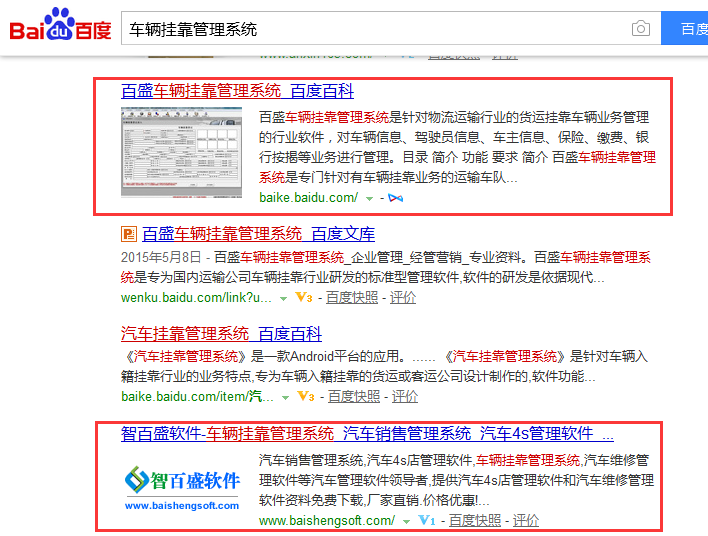Click 评价 for baike.baidu.com/item result
This screenshot has height=536, width=708.
(x=405, y=396)
